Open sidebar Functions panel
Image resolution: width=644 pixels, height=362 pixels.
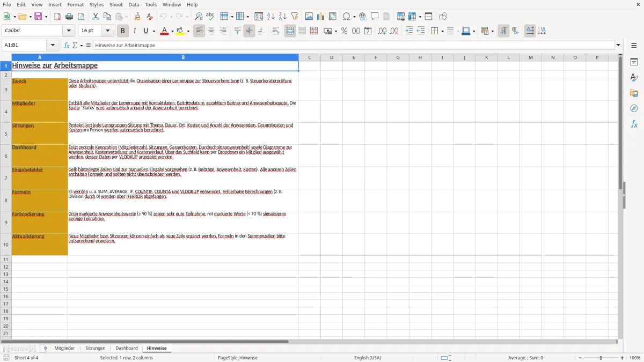click(x=634, y=124)
